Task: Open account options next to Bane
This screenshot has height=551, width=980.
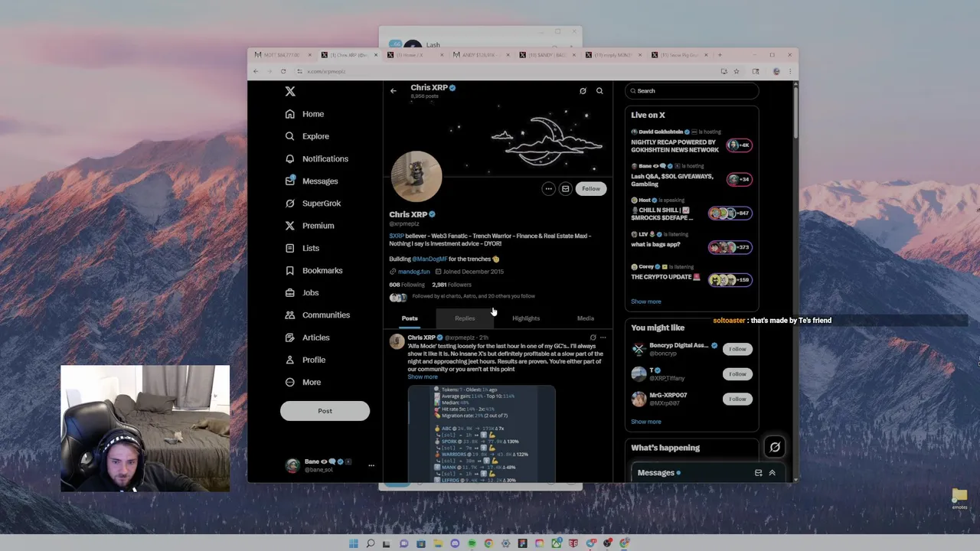Action: (371, 465)
